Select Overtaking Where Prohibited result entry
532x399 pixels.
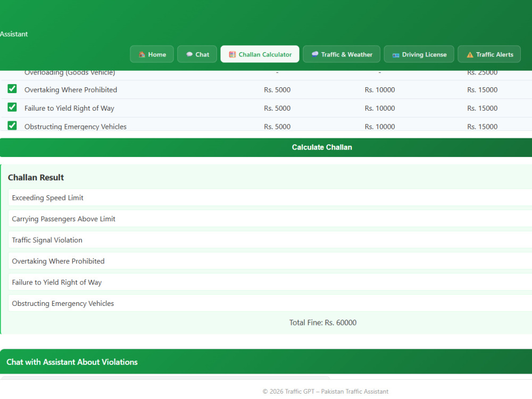point(270,261)
